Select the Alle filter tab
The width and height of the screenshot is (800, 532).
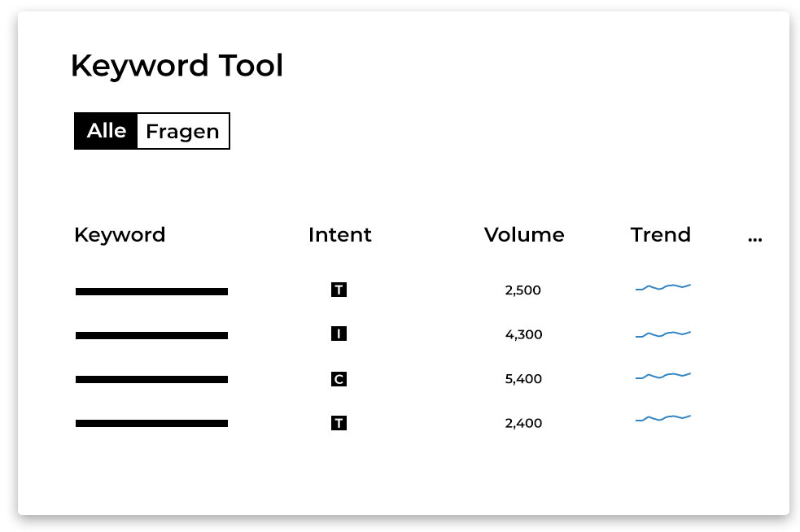(x=106, y=131)
